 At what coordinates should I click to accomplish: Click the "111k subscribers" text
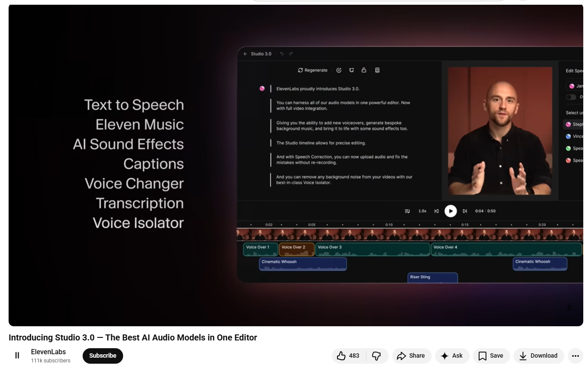(x=51, y=361)
